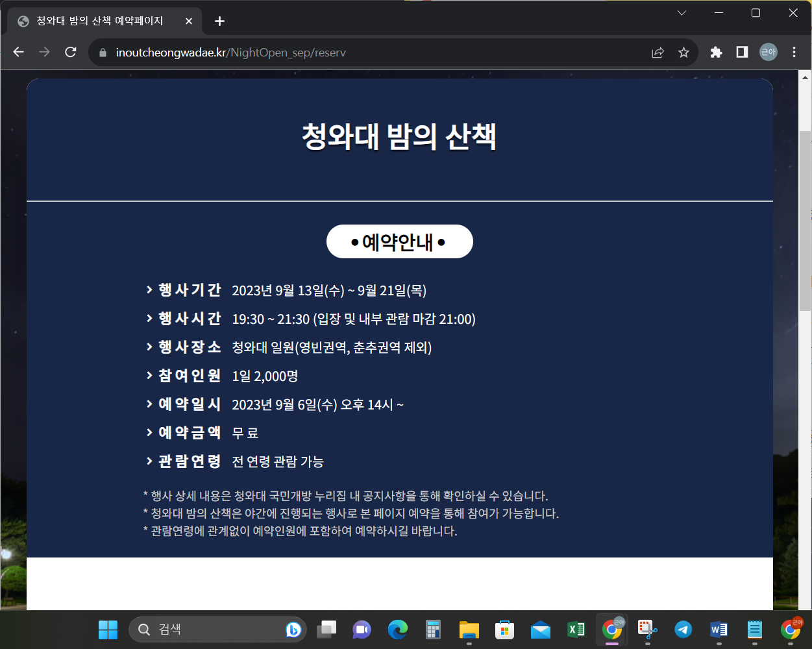Launch Excel from the taskbar
812x649 pixels.
pyautogui.click(x=575, y=629)
